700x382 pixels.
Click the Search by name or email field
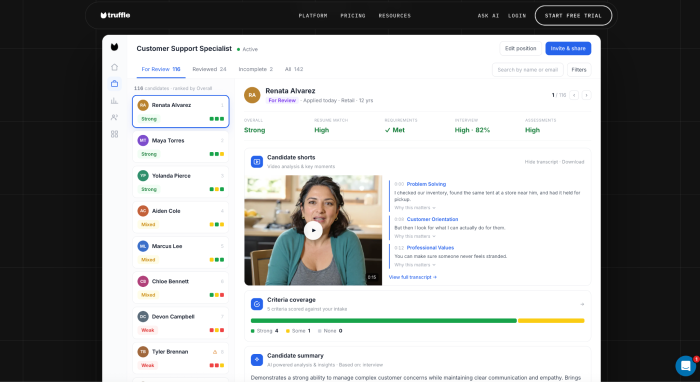tap(528, 70)
